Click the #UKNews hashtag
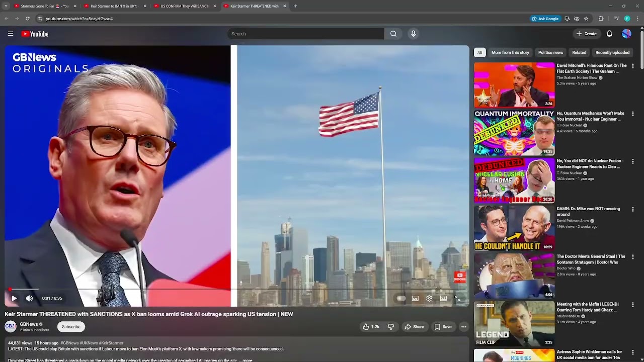644x362 pixels. click(89, 343)
